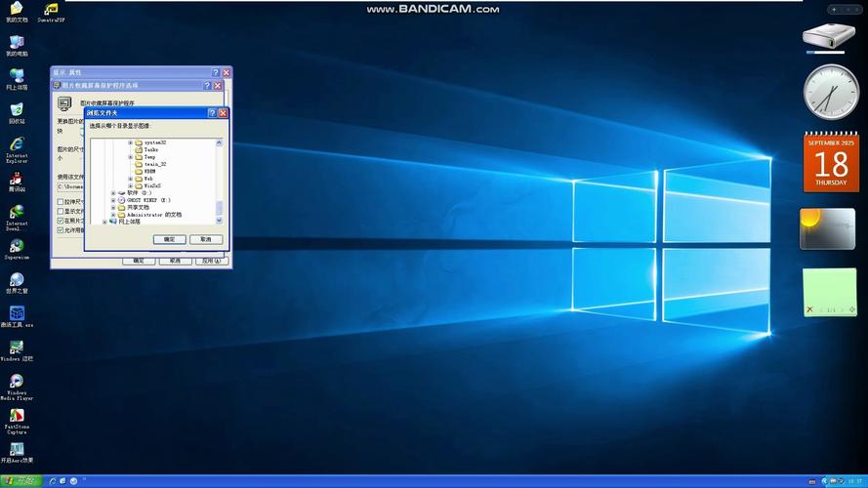
Task: Select the WBEM folder in the tree
Action: click(150, 172)
